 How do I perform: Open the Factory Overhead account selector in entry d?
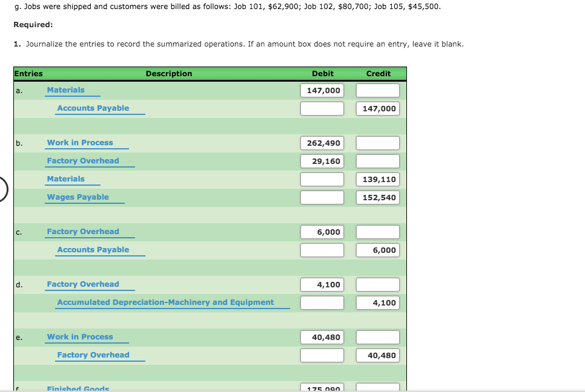(x=82, y=284)
